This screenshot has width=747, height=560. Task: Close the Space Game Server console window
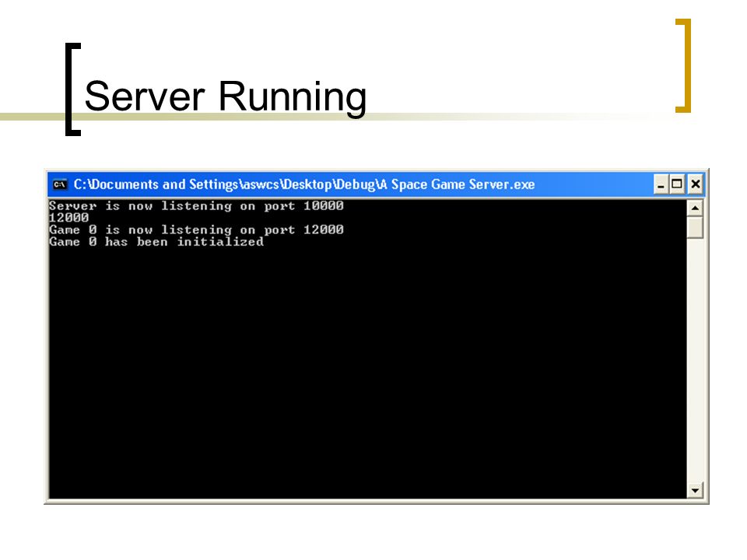coord(695,184)
